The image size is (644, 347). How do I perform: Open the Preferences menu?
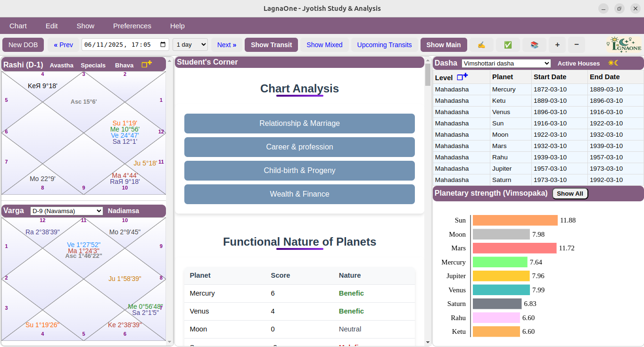[x=132, y=26]
